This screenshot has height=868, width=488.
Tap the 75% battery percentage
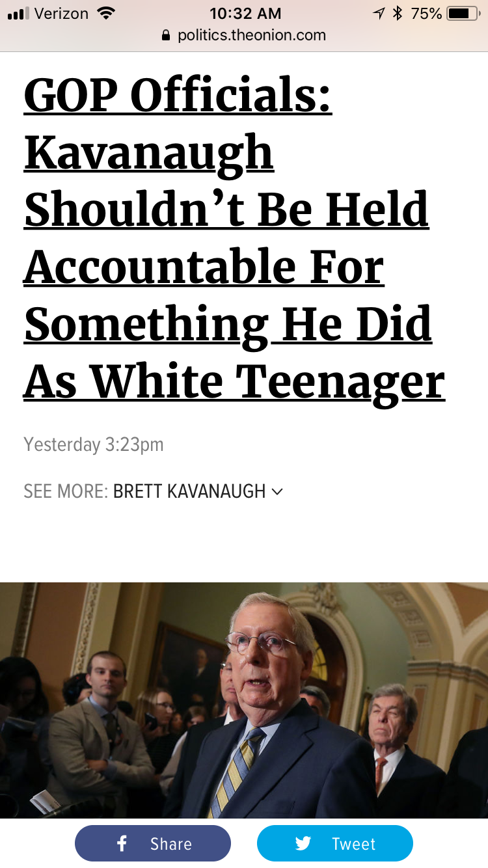point(426,13)
